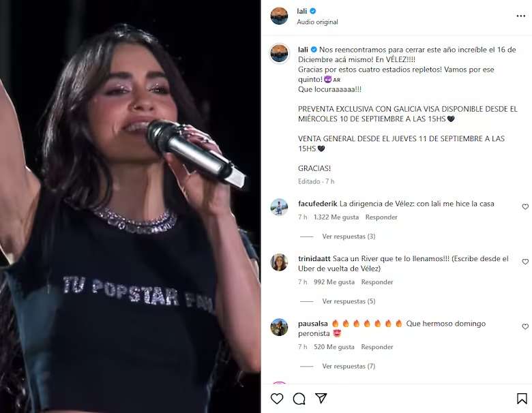
Task: Open pausalsa username link
Action: tap(313, 324)
